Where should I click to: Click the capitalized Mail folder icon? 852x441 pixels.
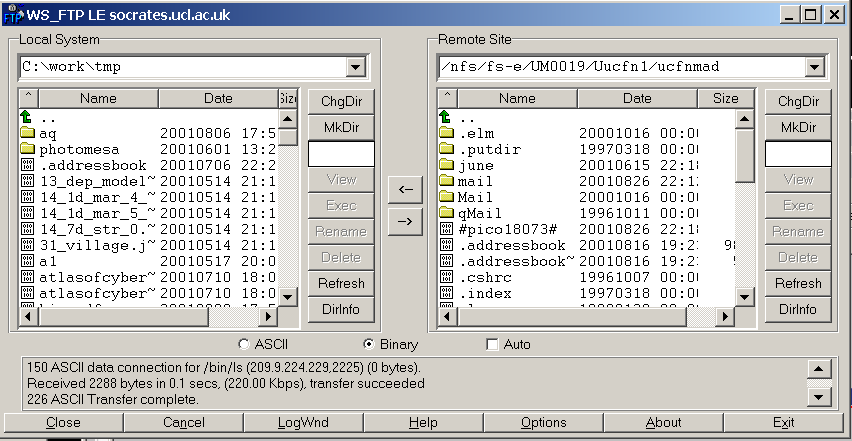(446, 196)
